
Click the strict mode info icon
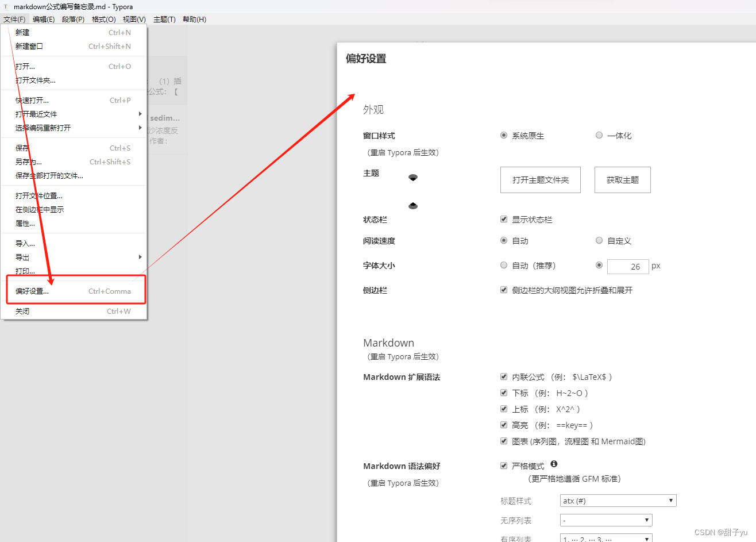(x=554, y=464)
